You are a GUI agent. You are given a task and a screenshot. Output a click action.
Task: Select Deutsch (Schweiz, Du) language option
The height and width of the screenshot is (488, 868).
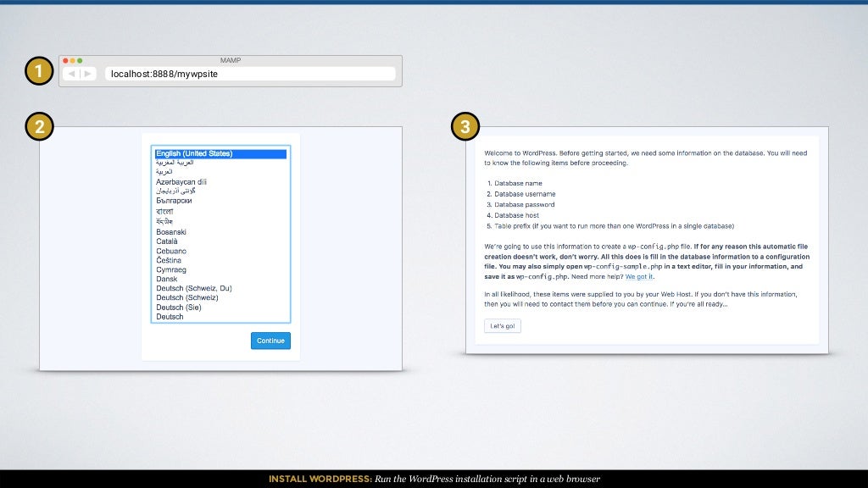tap(194, 288)
